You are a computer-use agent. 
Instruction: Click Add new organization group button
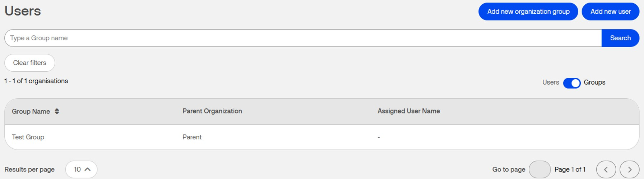[528, 12]
